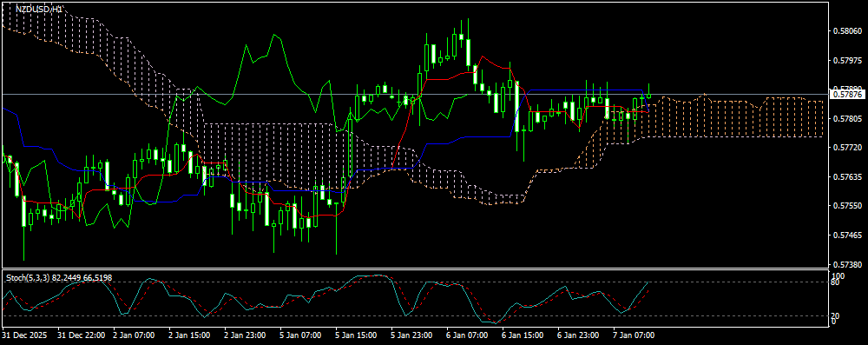
Task: Click the 6 Jan 07:00 time label
Action: pyautogui.click(x=467, y=335)
